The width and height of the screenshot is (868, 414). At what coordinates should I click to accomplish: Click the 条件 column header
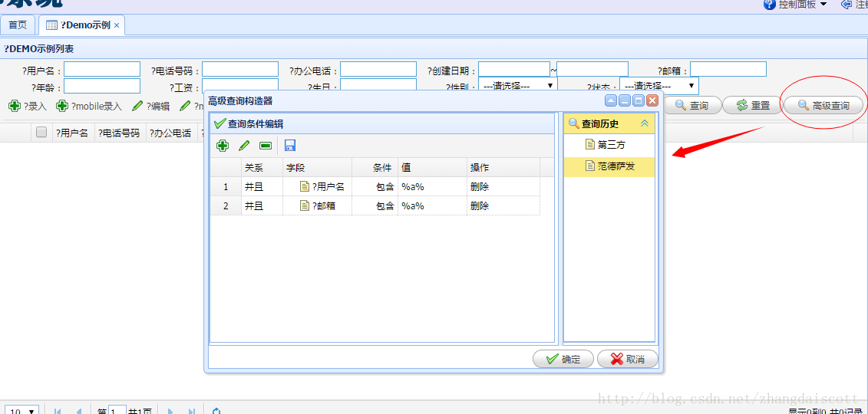point(375,167)
